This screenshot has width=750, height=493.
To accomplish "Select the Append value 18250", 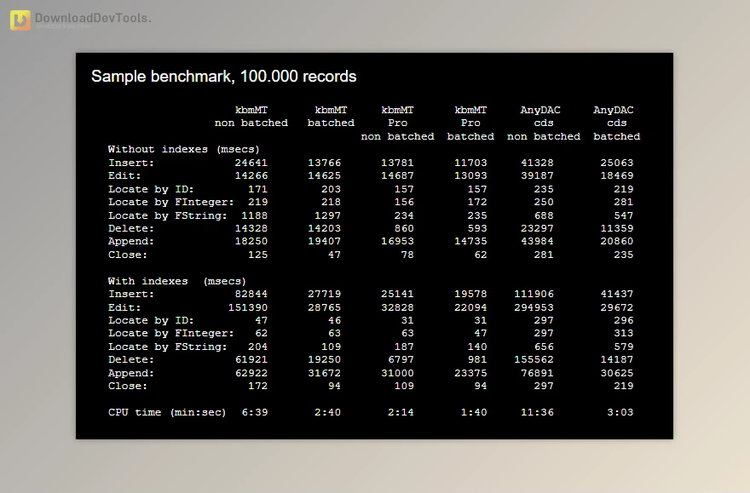I will tap(251, 241).
